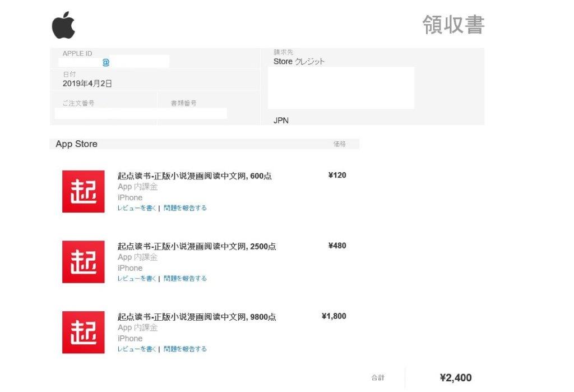Click the 日付 label

(69, 75)
